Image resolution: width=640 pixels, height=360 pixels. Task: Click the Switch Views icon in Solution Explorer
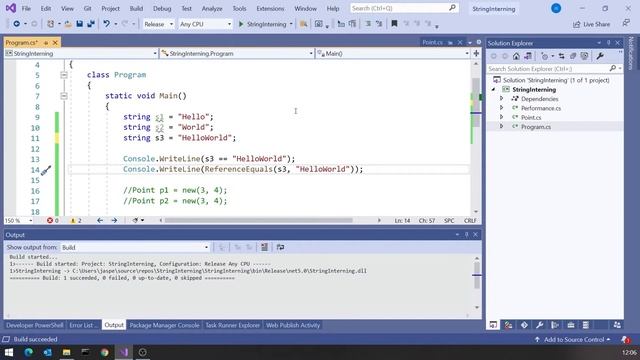528,56
